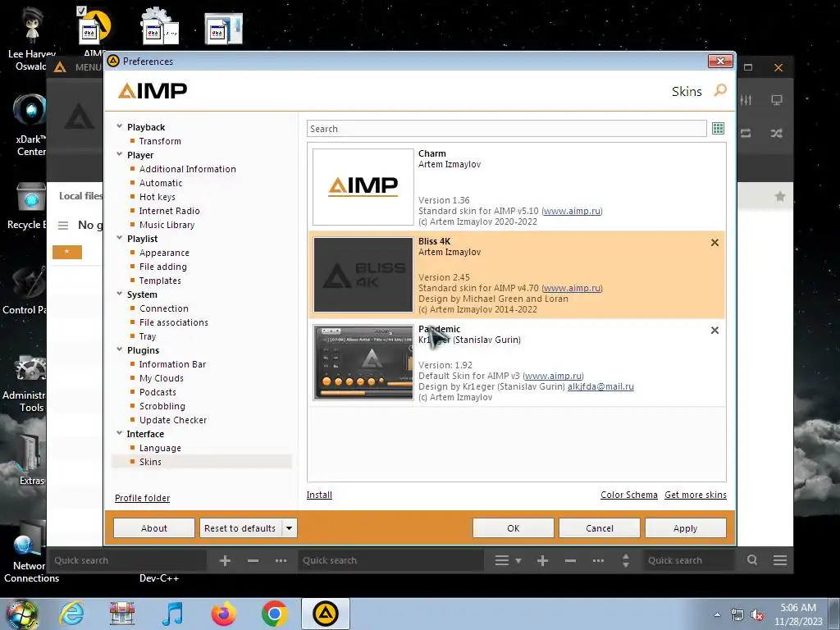Image resolution: width=840 pixels, height=630 pixels.
Task: Click AIMP logo icon next to MENU
Action: [59, 67]
